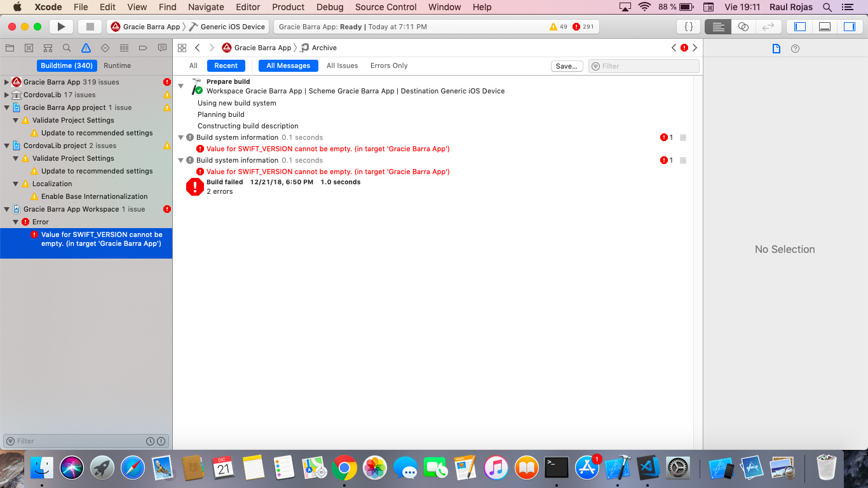Click the Save... button
The height and width of the screenshot is (488, 868).
[x=567, y=66]
